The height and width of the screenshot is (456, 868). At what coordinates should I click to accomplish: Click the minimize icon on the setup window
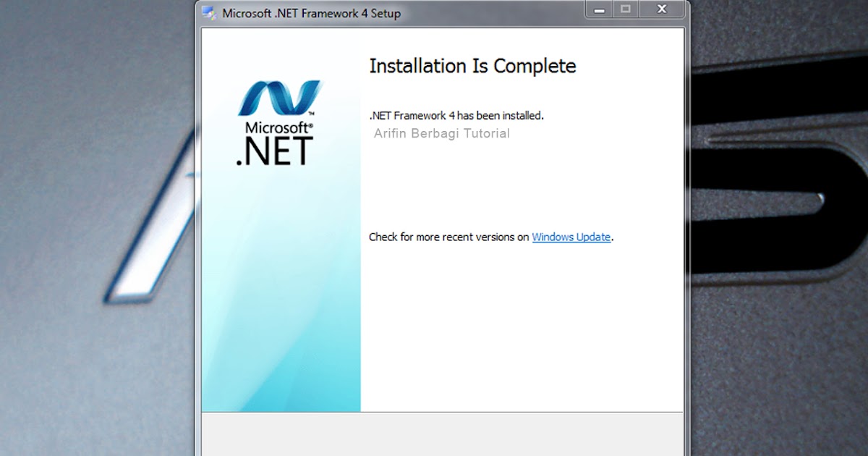[598, 9]
